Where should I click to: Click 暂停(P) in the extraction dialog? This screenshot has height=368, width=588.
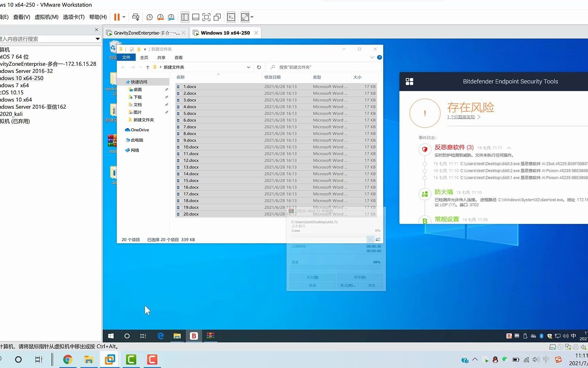point(360,277)
